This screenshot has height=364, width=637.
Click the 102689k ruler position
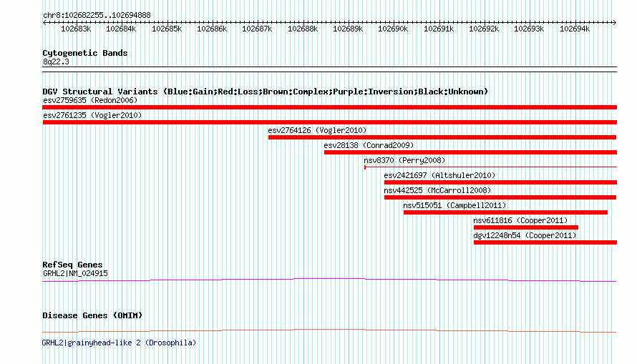348,29
